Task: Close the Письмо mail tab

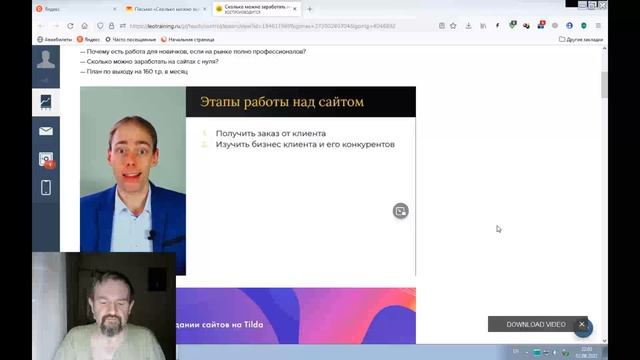Action: pyautogui.click(x=204, y=9)
